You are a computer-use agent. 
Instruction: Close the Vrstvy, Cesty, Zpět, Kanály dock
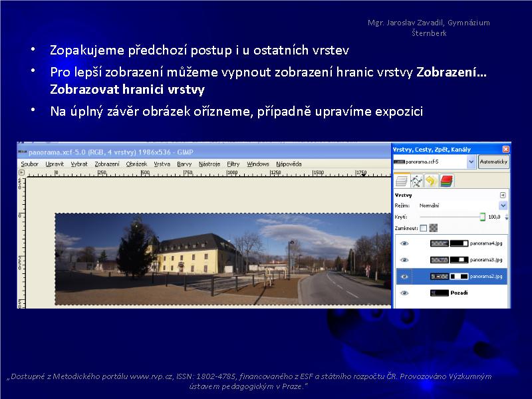(x=505, y=149)
